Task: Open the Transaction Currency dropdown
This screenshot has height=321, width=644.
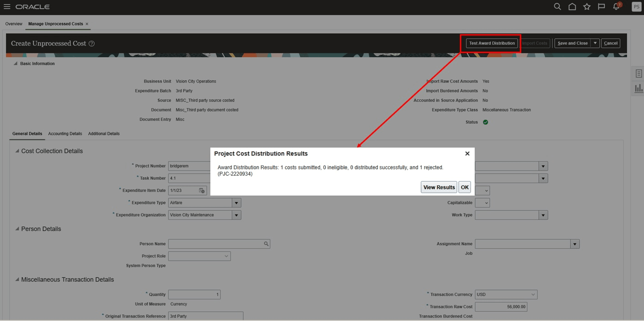Action: (533, 294)
